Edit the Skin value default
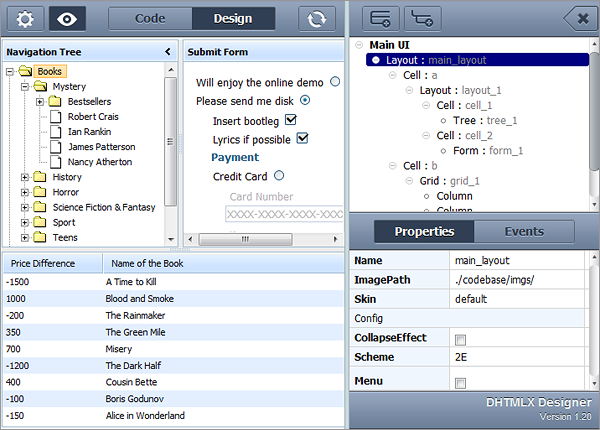Screen dimensions: 600x430 point(517,299)
